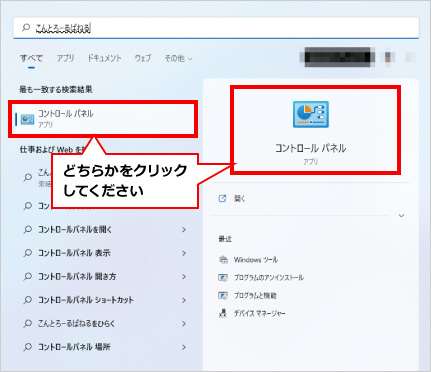Open recent item プログラムのアンインストール

[x=269, y=278]
